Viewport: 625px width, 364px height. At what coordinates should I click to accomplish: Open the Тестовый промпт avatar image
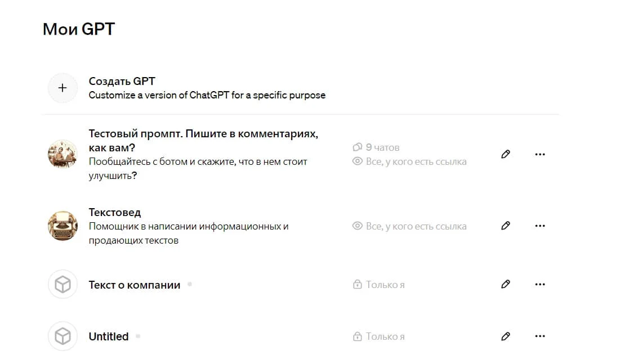[62, 154]
